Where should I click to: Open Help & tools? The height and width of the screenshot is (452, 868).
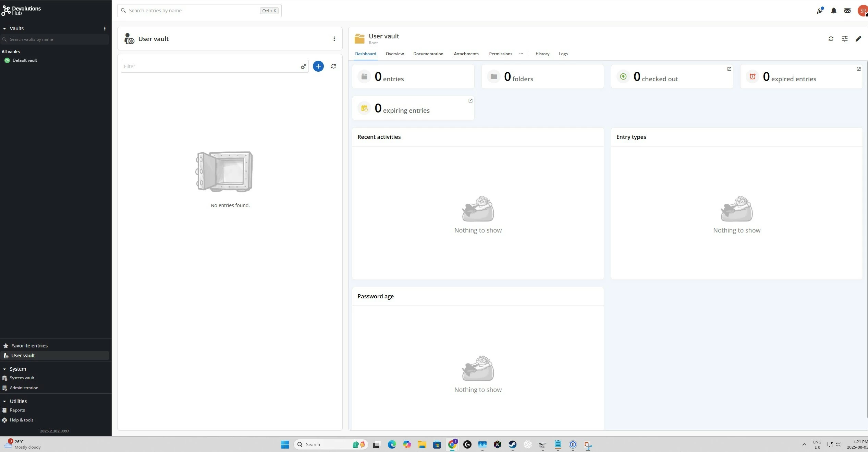21,420
